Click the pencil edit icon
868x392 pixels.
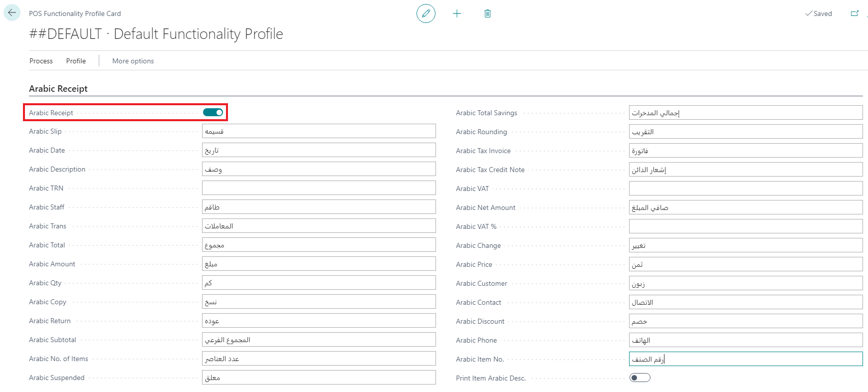426,13
